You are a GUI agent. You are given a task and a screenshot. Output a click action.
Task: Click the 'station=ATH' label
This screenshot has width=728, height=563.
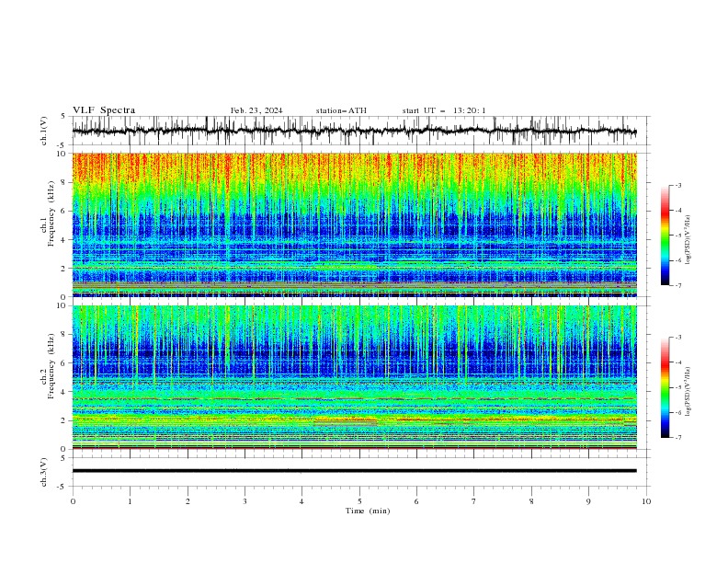coord(341,110)
